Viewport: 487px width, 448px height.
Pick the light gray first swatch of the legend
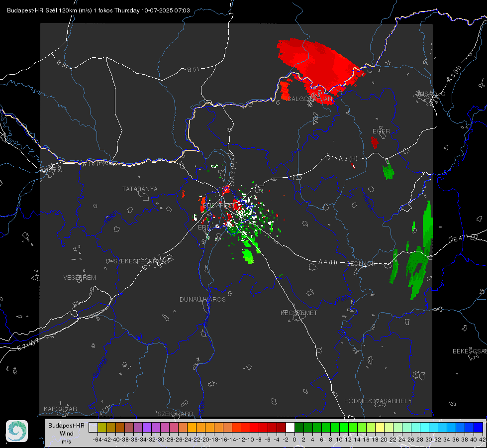pos(93,427)
